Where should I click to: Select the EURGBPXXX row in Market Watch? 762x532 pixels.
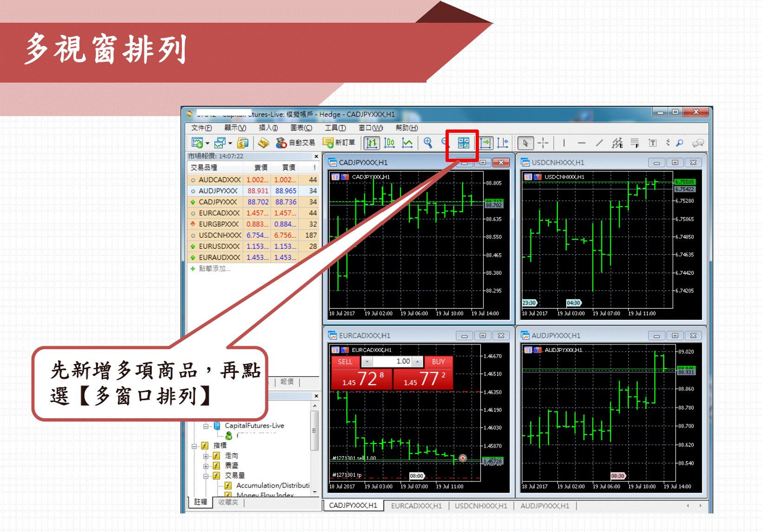point(253,224)
